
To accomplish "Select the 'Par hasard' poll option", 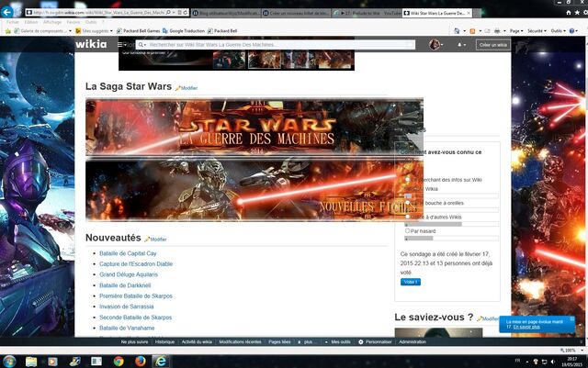I will (407, 231).
